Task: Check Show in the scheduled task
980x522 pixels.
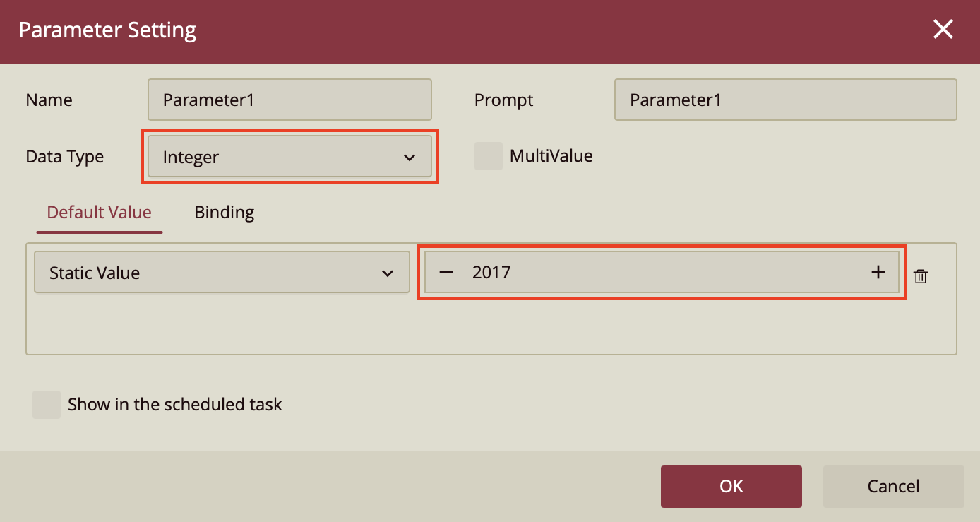Action: pyautogui.click(x=46, y=404)
